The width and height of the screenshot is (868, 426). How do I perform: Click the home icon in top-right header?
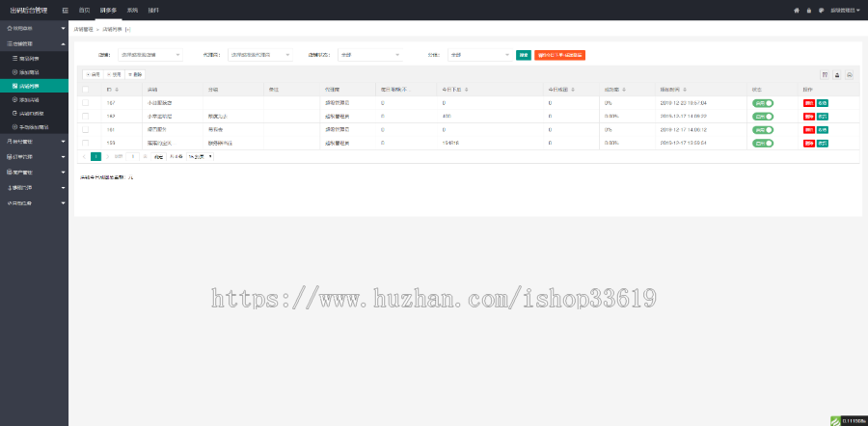pyautogui.click(x=797, y=10)
